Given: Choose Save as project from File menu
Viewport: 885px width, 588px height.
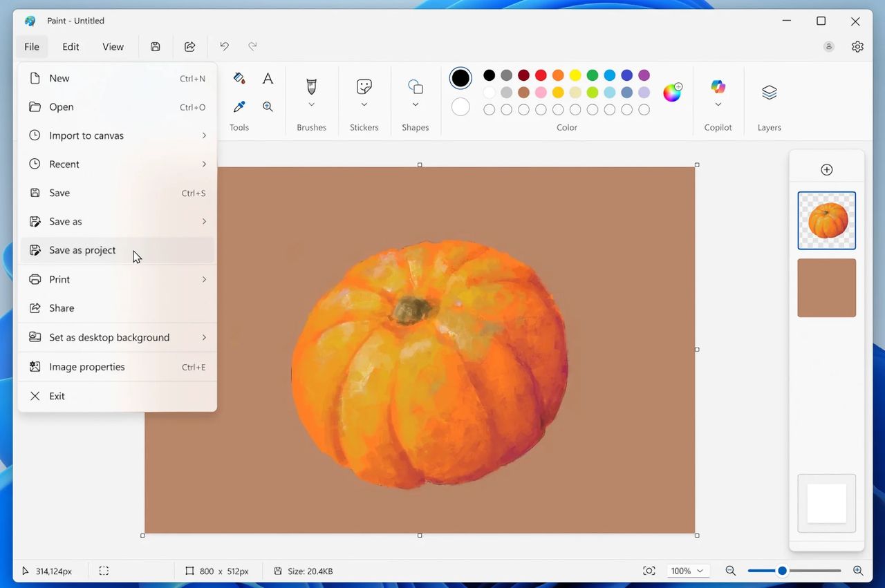Looking at the screenshot, I should pyautogui.click(x=83, y=249).
